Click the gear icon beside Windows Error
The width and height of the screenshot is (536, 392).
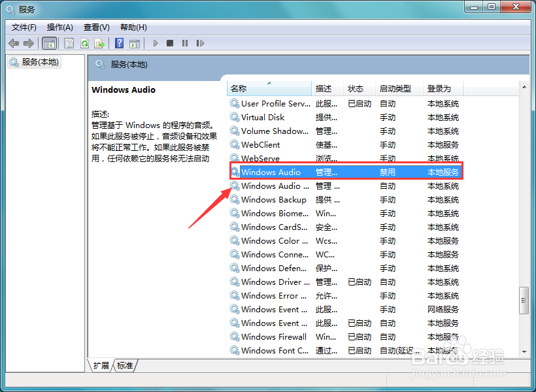pyautogui.click(x=234, y=295)
